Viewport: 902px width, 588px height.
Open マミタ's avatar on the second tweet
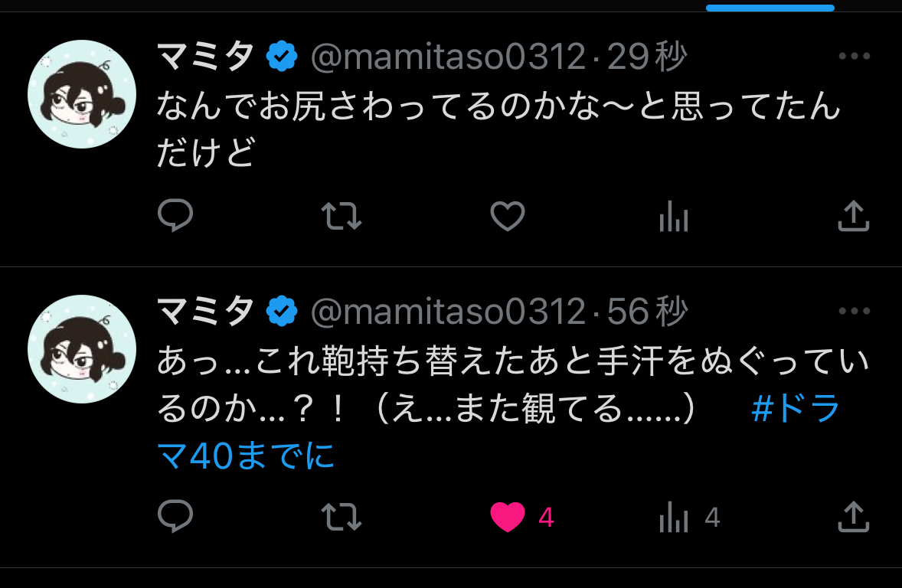pyautogui.click(x=82, y=348)
